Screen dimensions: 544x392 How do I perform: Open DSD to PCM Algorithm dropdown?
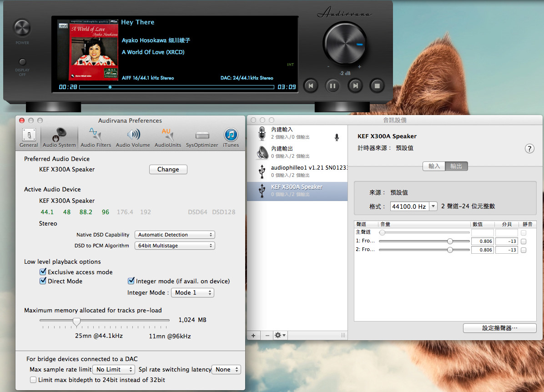(175, 246)
